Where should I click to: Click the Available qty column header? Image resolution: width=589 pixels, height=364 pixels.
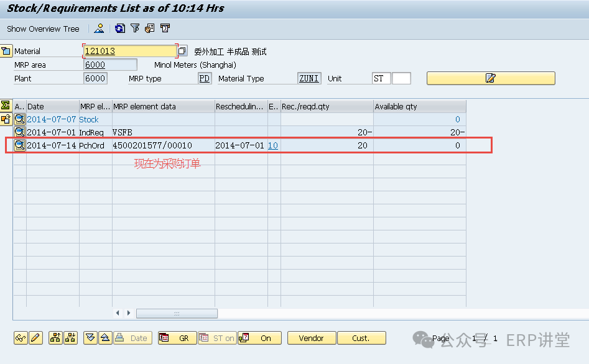point(420,107)
